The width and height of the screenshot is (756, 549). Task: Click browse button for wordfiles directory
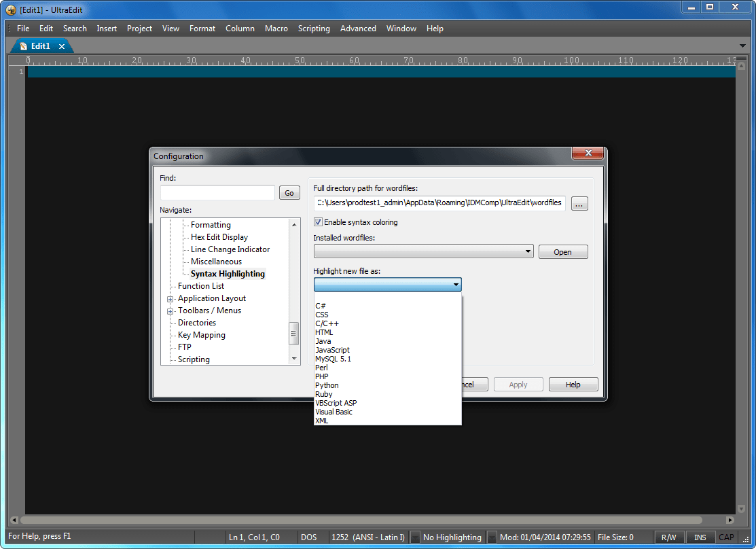coord(579,203)
